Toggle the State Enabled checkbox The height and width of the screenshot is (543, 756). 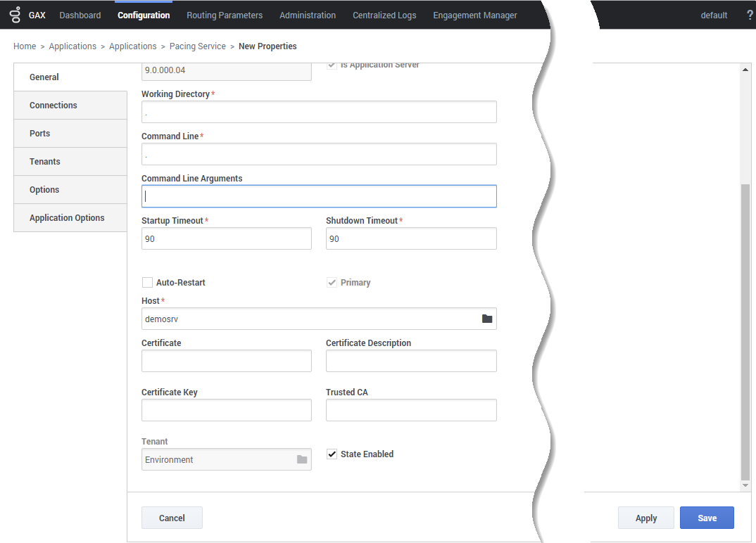(x=332, y=454)
